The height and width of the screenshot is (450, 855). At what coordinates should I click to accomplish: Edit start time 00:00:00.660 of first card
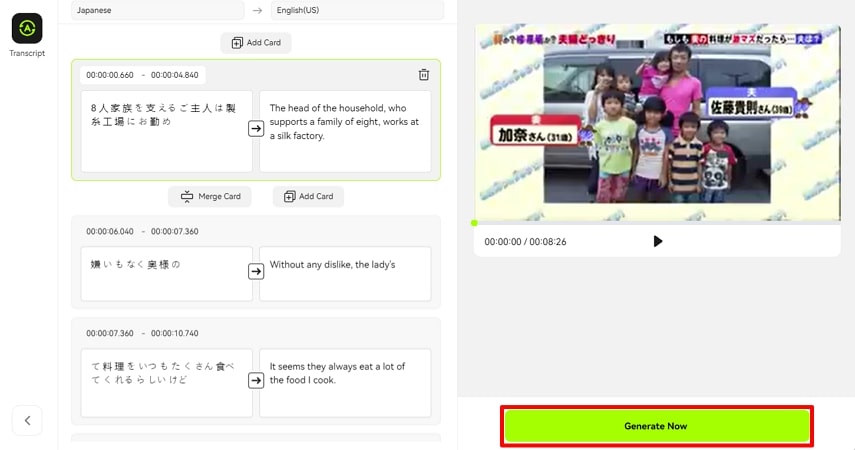coord(110,75)
